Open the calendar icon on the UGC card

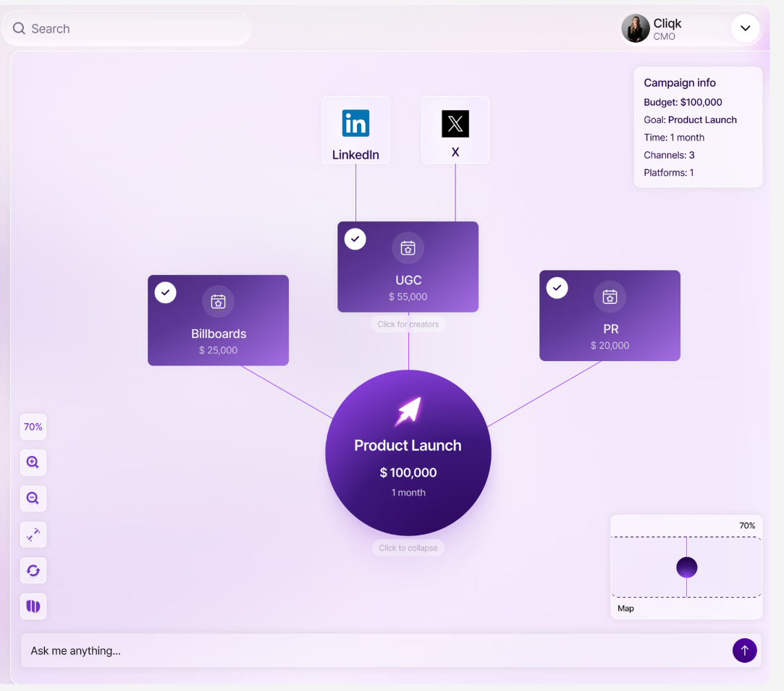(408, 247)
